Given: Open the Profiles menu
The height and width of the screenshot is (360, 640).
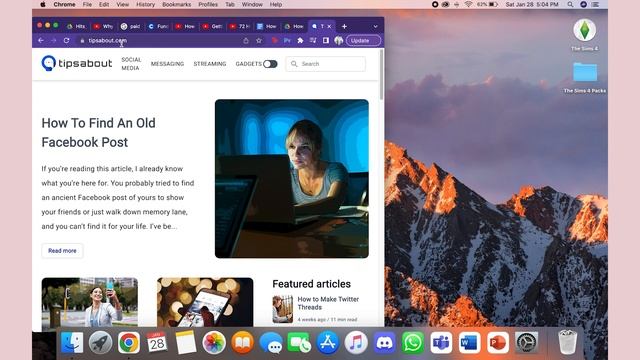Looking at the screenshot, I should click(x=208, y=4).
